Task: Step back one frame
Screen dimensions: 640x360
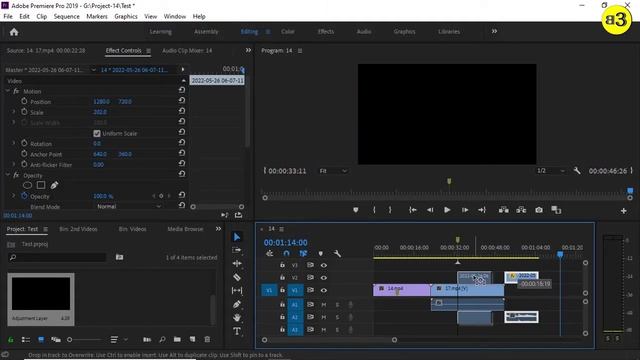Action: pyautogui.click(x=430, y=210)
